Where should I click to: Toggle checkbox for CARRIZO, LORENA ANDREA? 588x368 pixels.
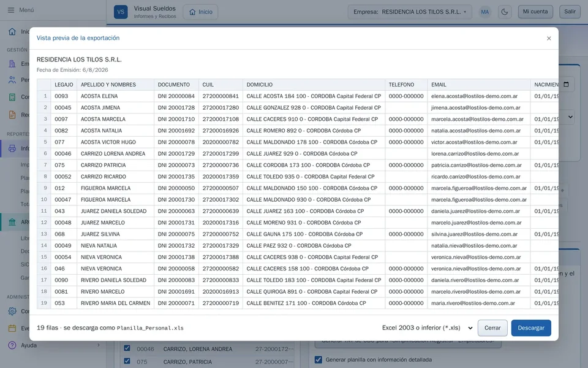(x=127, y=348)
